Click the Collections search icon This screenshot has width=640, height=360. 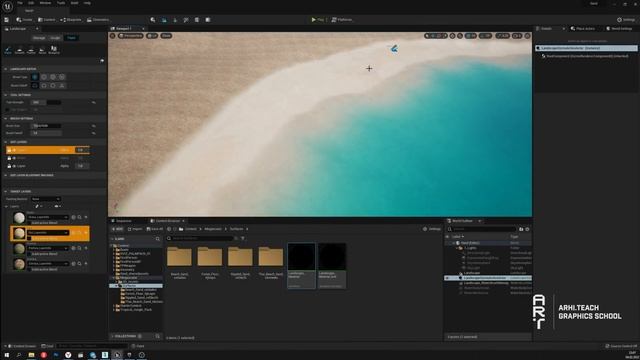coord(158,336)
